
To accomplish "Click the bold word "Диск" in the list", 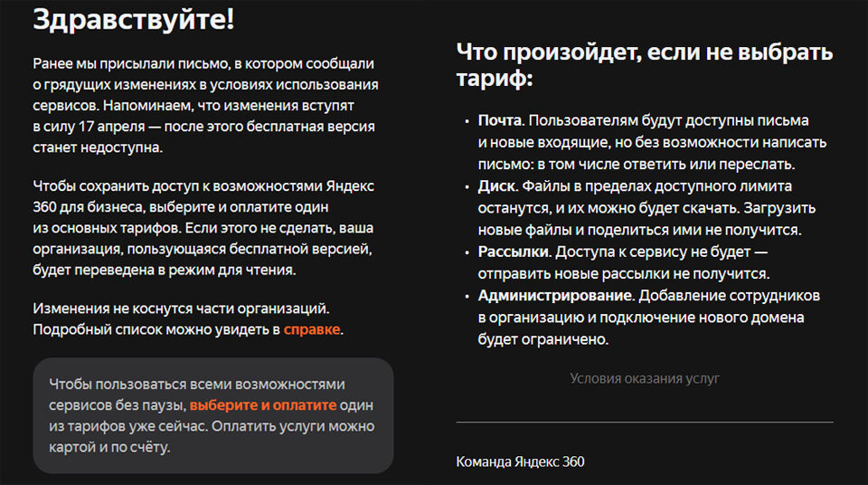I will tap(496, 186).
